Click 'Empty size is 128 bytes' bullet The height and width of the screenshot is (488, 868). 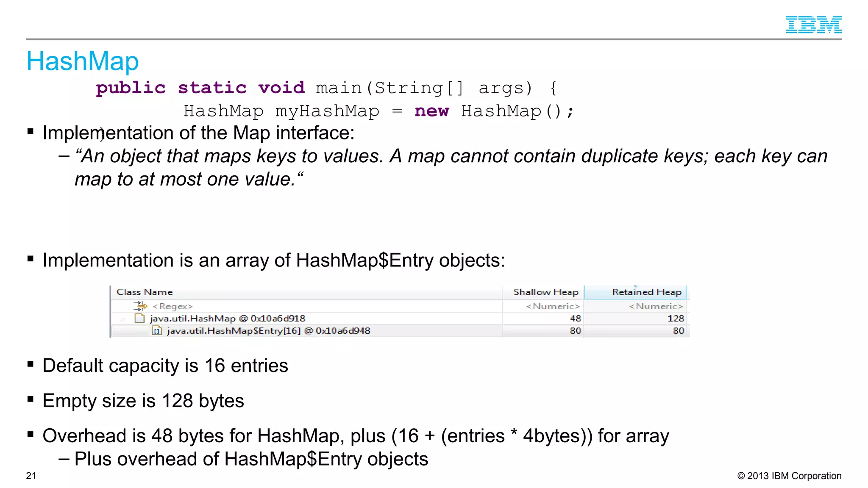pyautogui.click(x=143, y=401)
